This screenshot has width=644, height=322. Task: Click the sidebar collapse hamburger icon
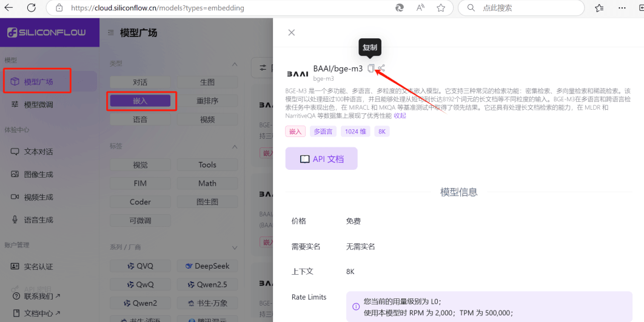[111, 33]
